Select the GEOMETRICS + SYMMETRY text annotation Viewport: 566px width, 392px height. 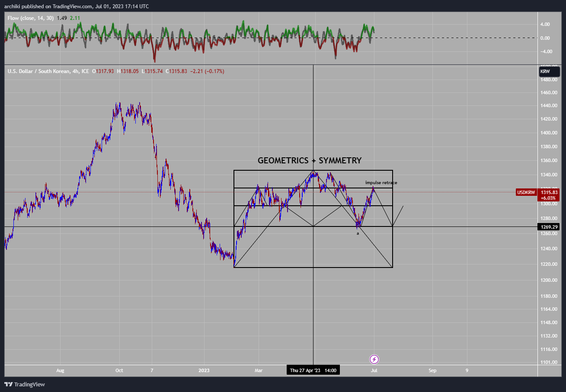coord(310,160)
